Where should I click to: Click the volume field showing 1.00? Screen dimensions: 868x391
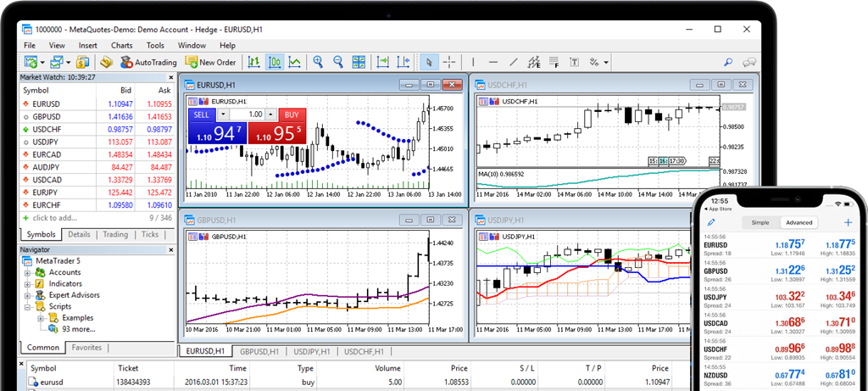(x=251, y=115)
